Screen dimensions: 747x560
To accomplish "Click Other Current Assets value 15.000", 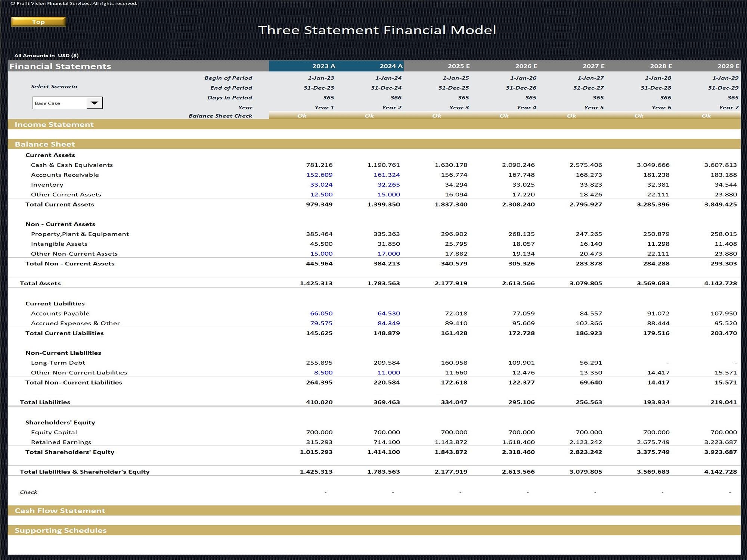I will coord(388,195).
